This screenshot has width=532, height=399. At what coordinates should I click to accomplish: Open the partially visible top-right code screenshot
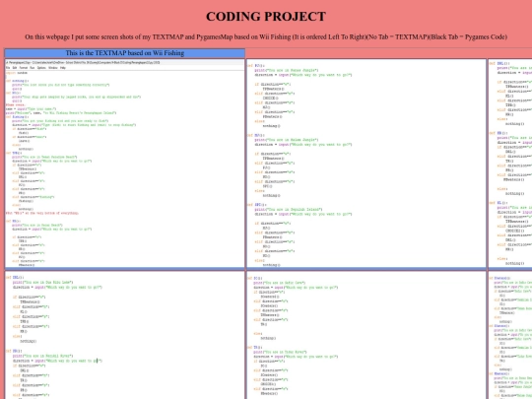[510, 164]
